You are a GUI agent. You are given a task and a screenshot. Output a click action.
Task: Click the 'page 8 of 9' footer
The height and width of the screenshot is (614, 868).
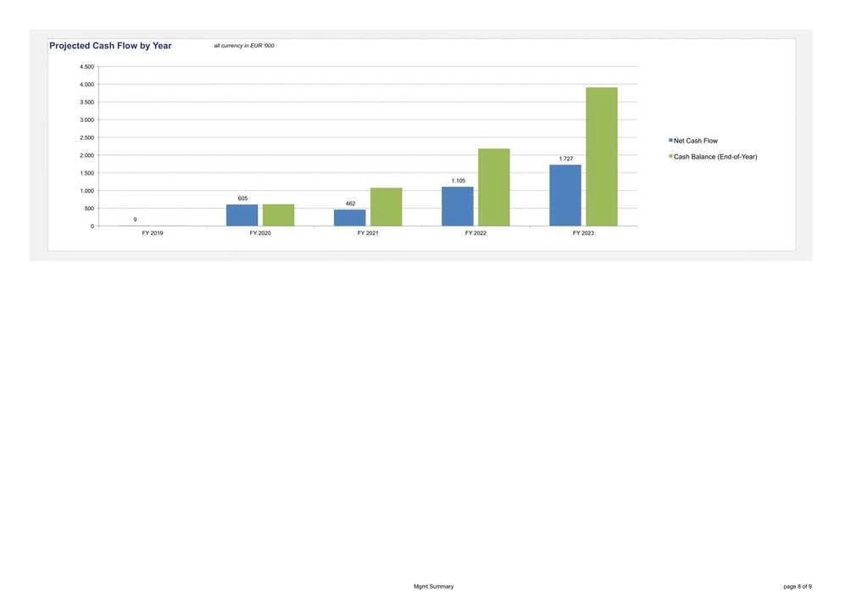[x=798, y=587]
